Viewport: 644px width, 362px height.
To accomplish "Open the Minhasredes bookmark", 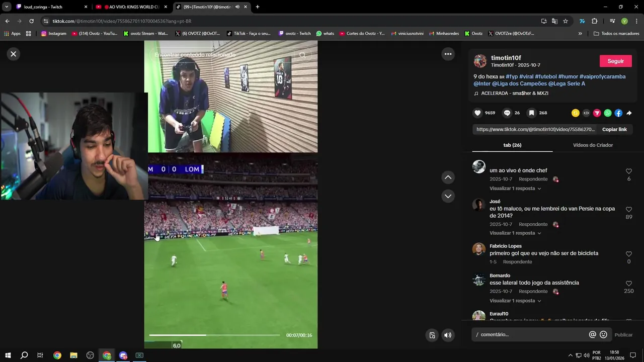I will tap(443, 34).
